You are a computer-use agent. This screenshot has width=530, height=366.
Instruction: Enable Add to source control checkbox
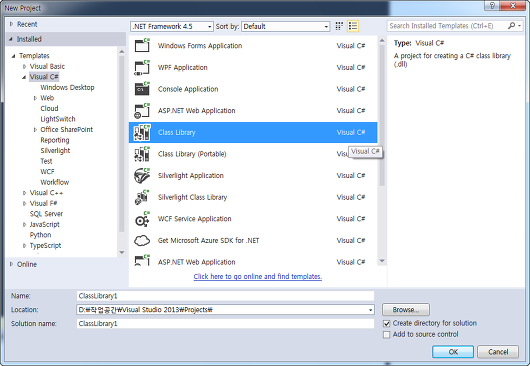[x=387, y=335]
